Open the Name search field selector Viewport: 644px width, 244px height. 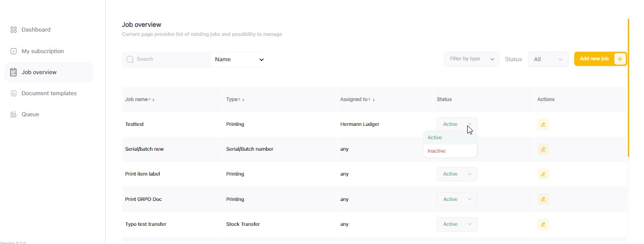(x=238, y=59)
